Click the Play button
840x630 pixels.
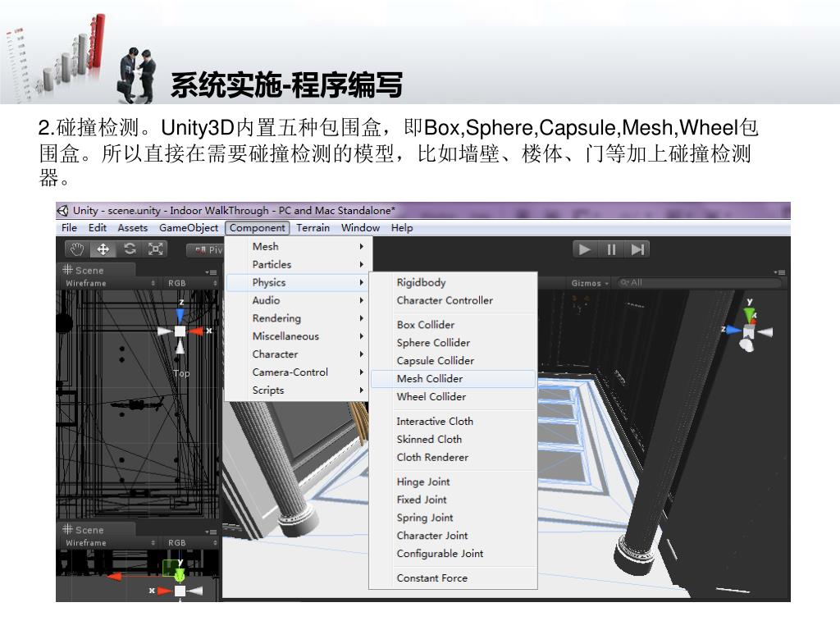585,249
